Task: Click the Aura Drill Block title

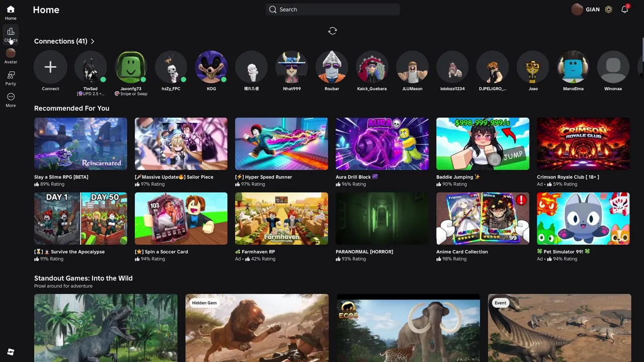Action: click(x=357, y=177)
